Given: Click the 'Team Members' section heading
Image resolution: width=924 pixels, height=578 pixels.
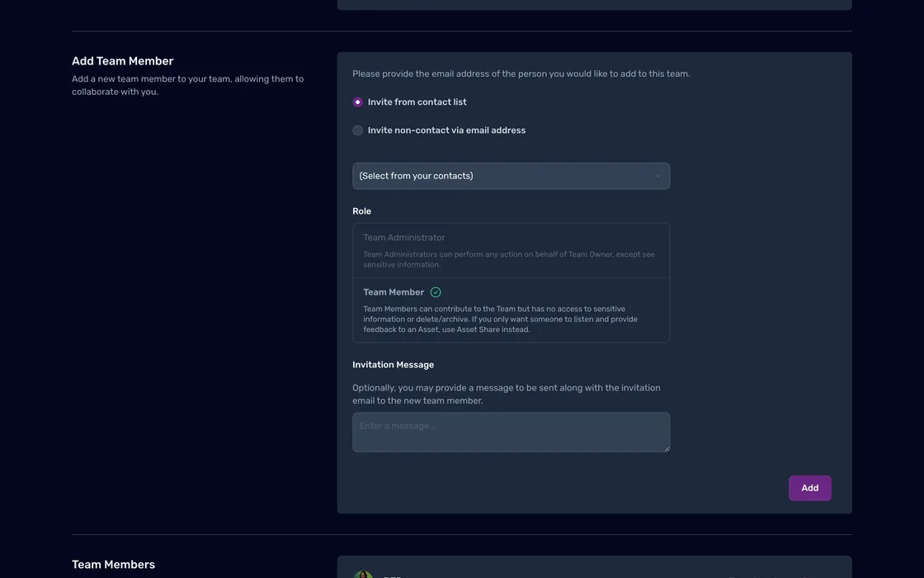Looking at the screenshot, I should click(x=113, y=565).
